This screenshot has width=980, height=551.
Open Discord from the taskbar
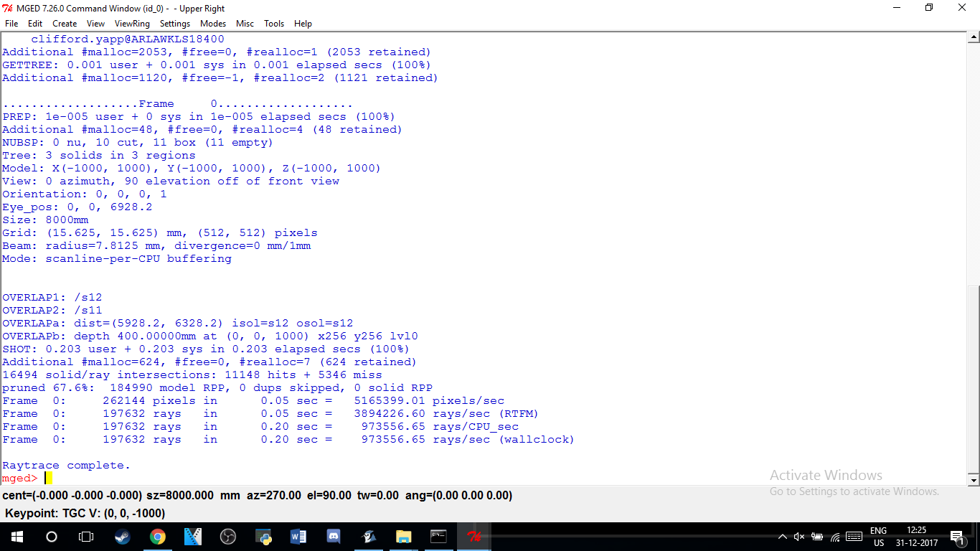coord(334,537)
